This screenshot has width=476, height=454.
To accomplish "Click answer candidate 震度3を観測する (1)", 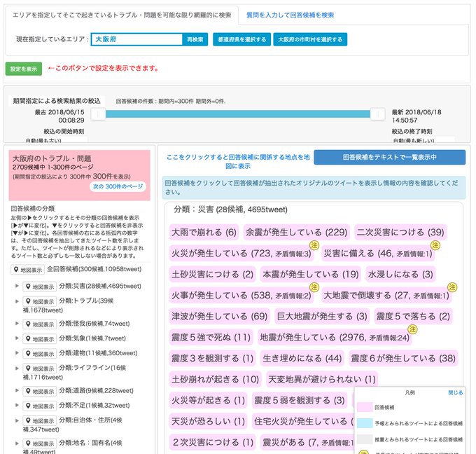I will (213, 358).
